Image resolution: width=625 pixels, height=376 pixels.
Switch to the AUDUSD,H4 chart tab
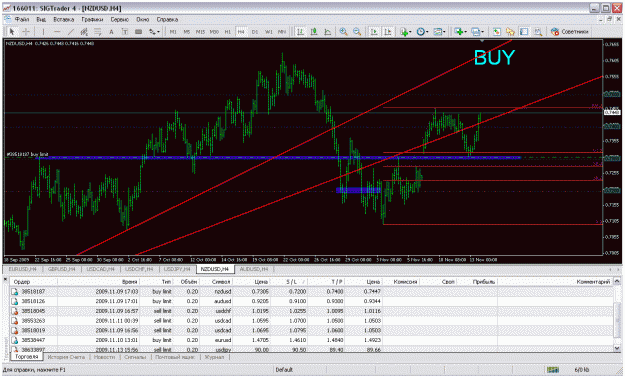254,269
